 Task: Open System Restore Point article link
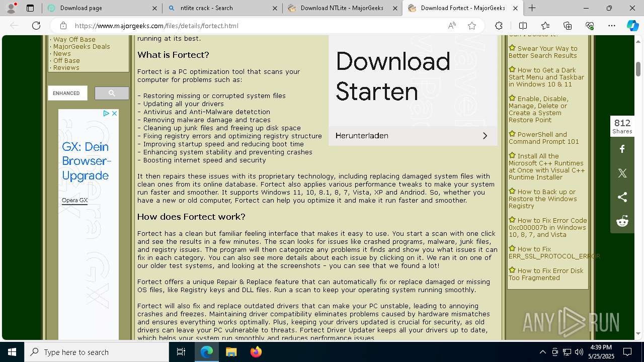(x=538, y=110)
